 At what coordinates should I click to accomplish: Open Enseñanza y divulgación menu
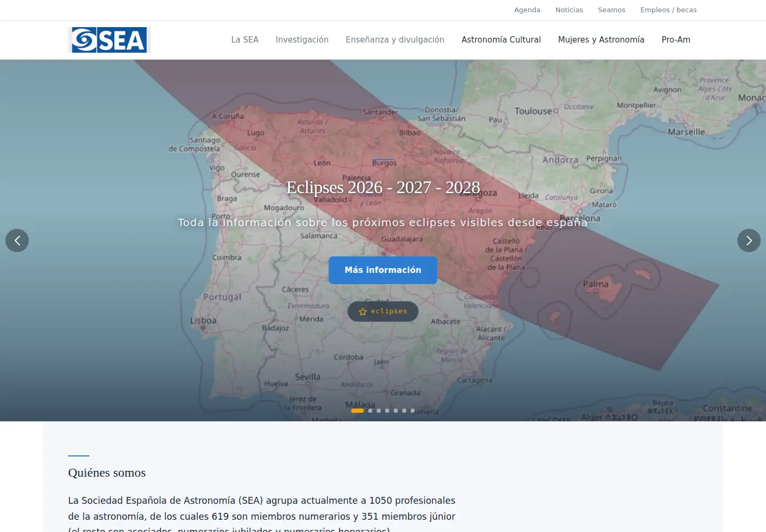click(x=395, y=40)
